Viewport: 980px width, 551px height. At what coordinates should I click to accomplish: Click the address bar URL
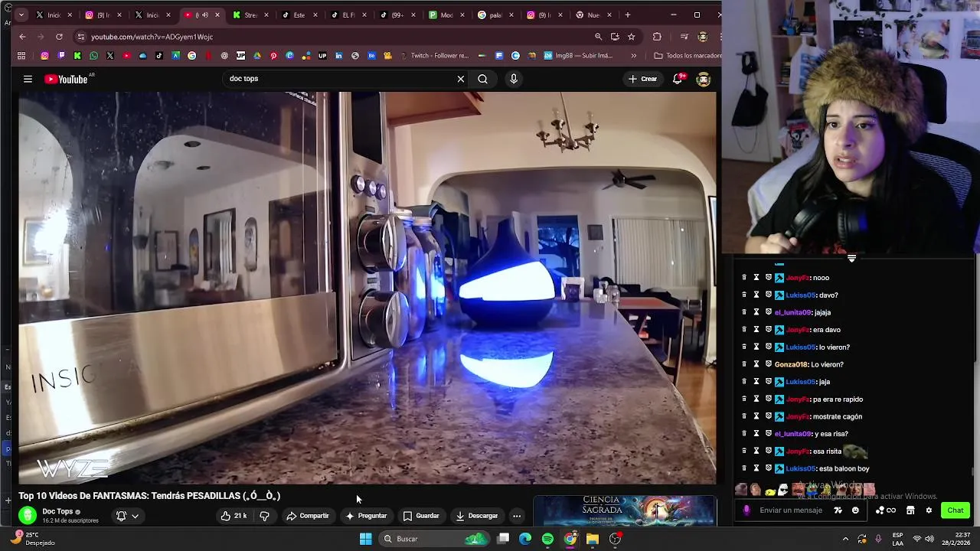[152, 37]
